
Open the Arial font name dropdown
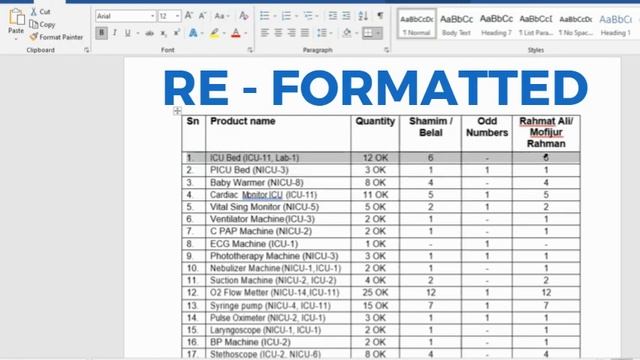152,16
